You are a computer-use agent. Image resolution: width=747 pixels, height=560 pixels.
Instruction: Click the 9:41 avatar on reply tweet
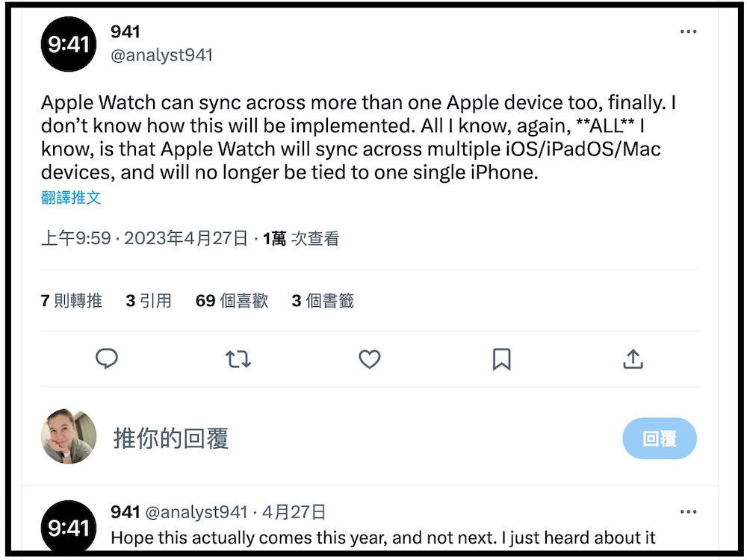(x=69, y=527)
